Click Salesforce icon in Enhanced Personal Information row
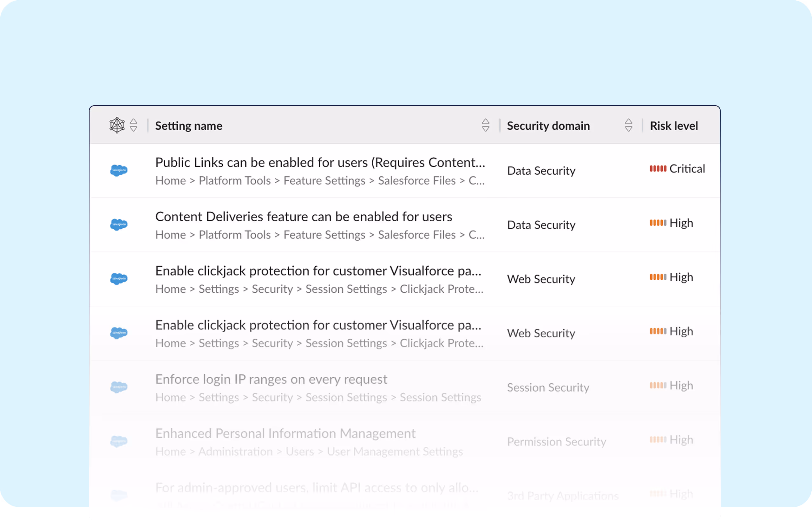812x520 pixels. click(x=119, y=441)
